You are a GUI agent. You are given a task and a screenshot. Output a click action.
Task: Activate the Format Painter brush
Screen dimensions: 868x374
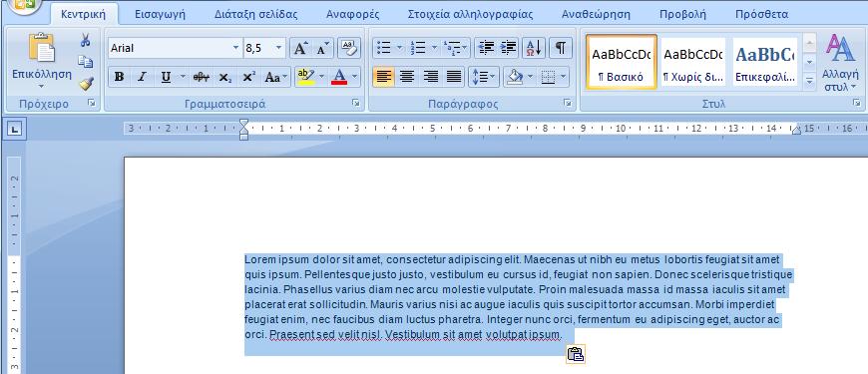coord(85,84)
